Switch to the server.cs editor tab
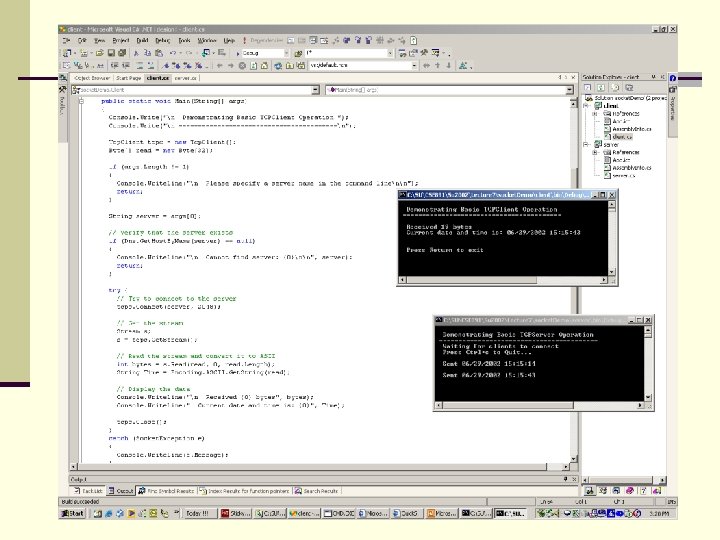 187,77
